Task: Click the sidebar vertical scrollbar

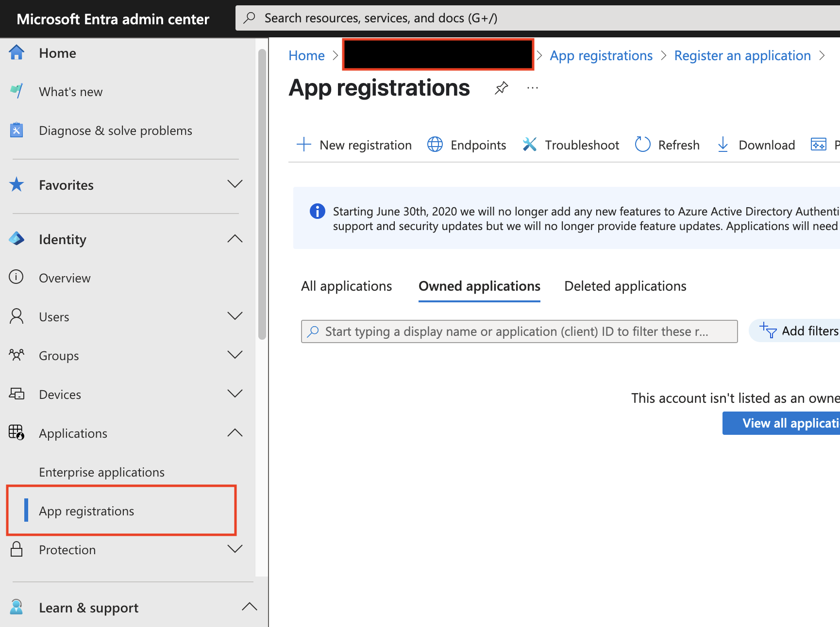Action: (262, 194)
